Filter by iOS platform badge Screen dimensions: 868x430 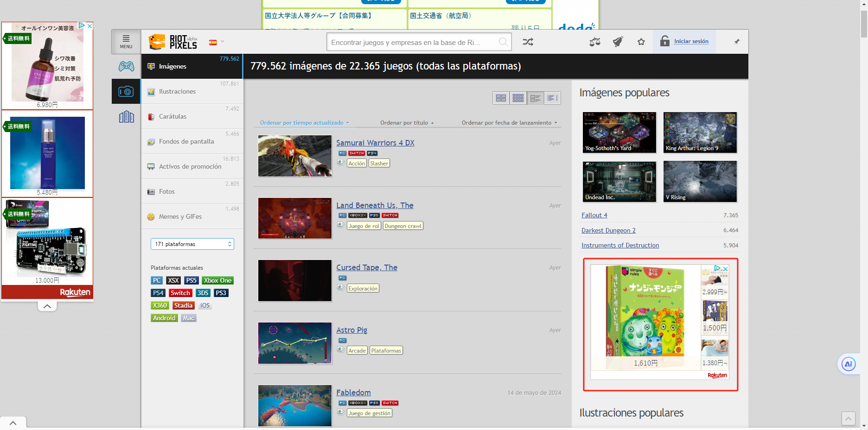204,305
